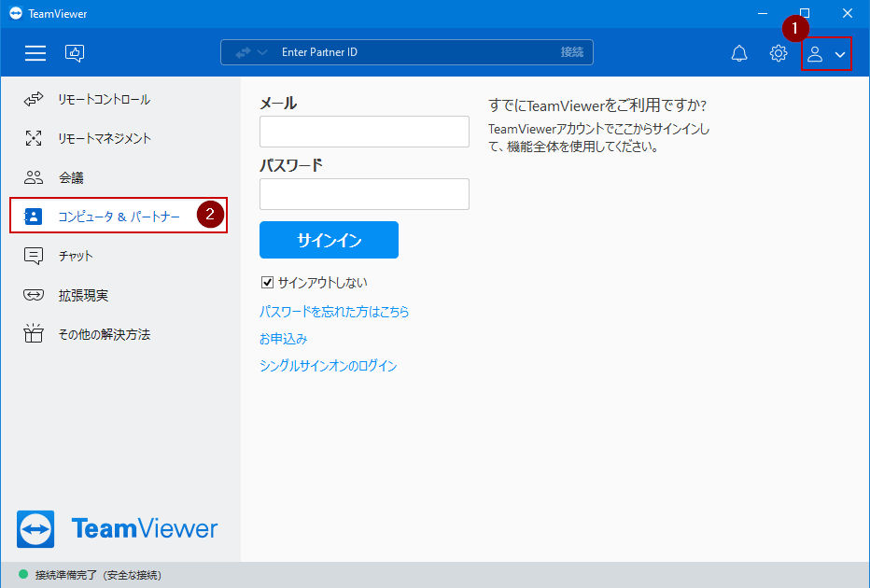Click the gift box icon
870x588 pixels.
(34, 333)
